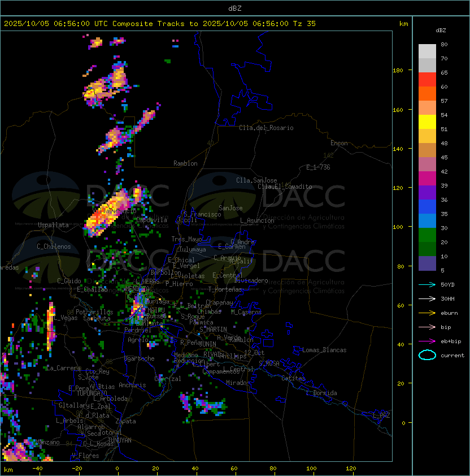470x476 pixels.
Task: Click the 'Uspallata' place label
Action: [x=53, y=225]
